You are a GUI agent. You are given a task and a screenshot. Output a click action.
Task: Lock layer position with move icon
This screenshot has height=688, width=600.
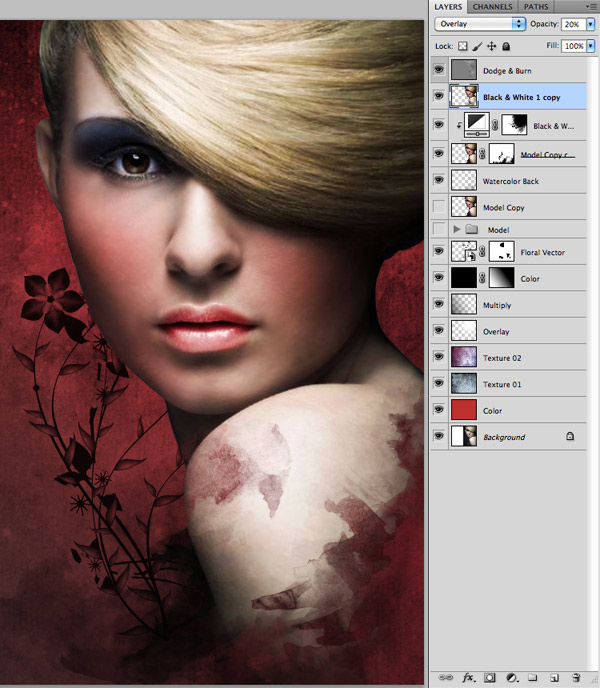tap(492, 46)
